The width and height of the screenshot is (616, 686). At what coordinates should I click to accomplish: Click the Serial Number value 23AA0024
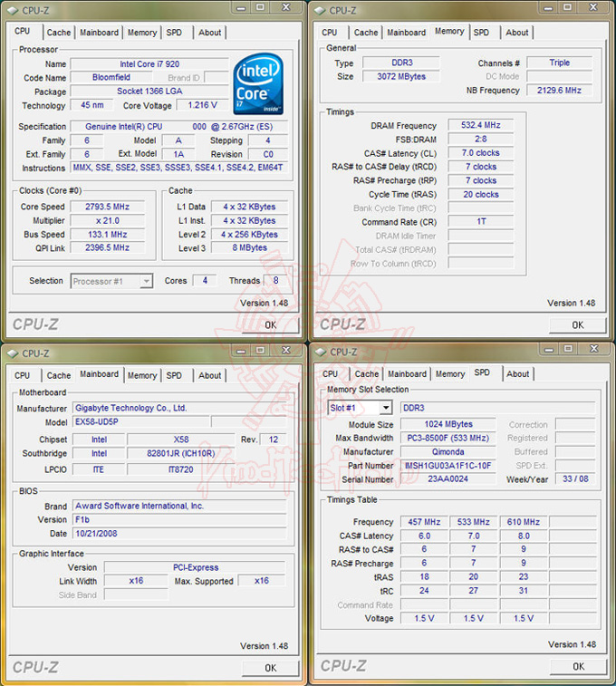pyautogui.click(x=448, y=478)
